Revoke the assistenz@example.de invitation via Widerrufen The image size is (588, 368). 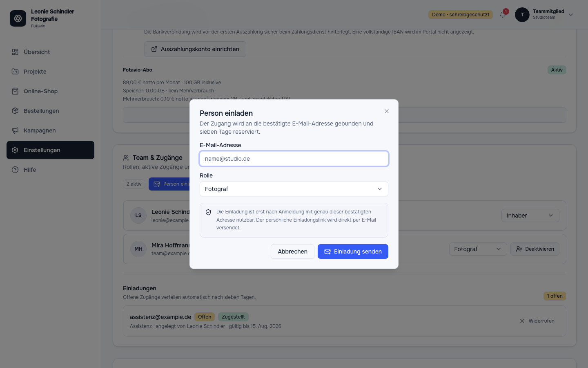point(537,321)
